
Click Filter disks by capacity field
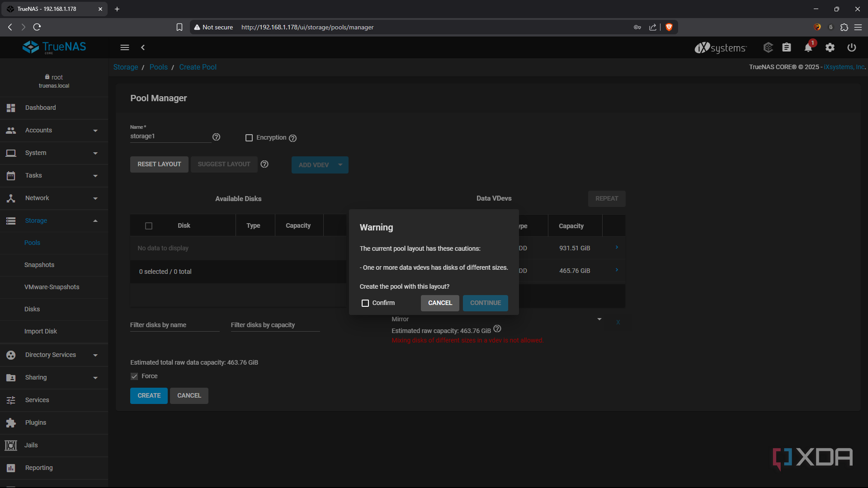coord(275,325)
